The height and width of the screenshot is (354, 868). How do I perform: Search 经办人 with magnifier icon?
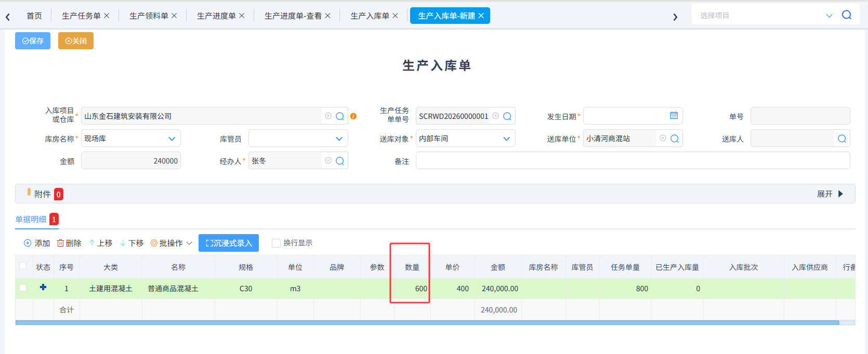[x=340, y=161]
